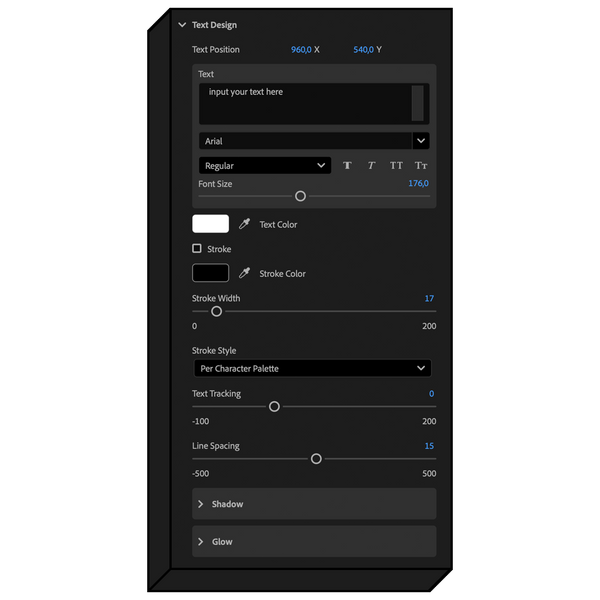Open Per Character Palette stroke style dropdown
600x600 pixels.
click(x=313, y=368)
